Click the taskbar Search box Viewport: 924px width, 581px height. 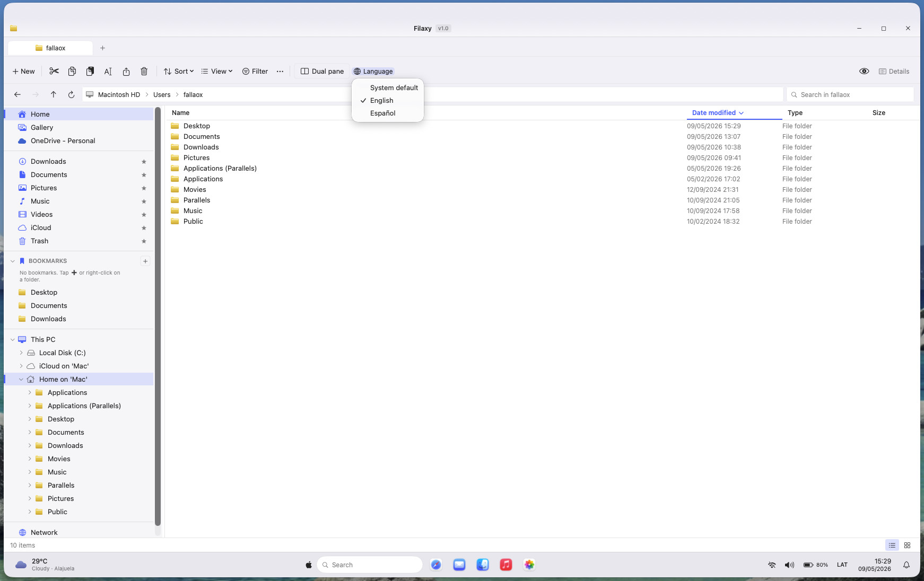(x=370, y=565)
